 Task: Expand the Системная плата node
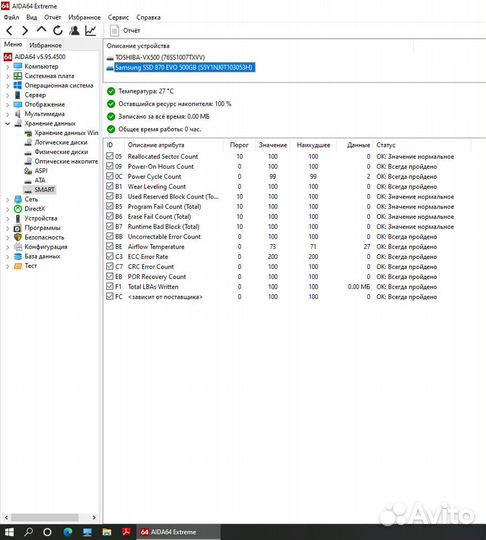coord(8,76)
